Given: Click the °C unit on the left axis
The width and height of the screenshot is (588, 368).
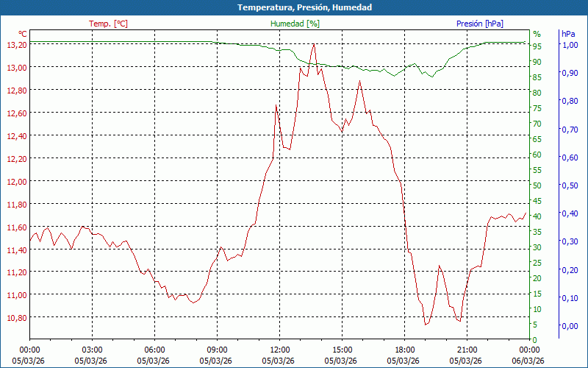Looking at the screenshot, I should point(23,34).
